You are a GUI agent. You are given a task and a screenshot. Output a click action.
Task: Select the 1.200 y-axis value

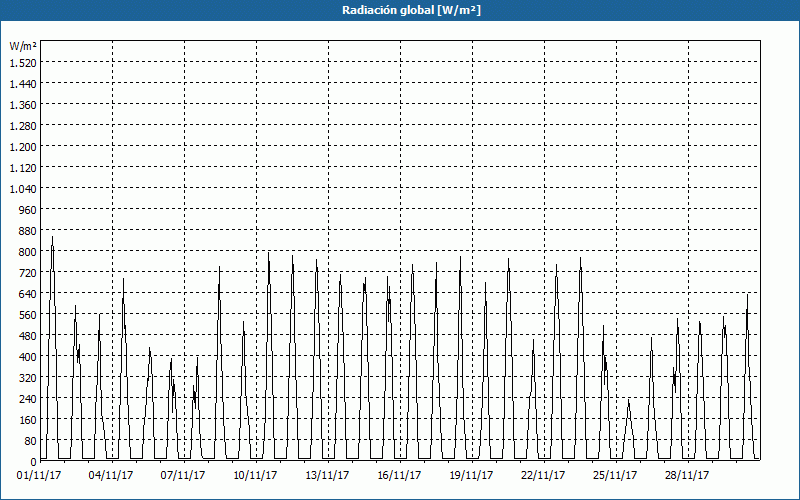(x=23, y=146)
